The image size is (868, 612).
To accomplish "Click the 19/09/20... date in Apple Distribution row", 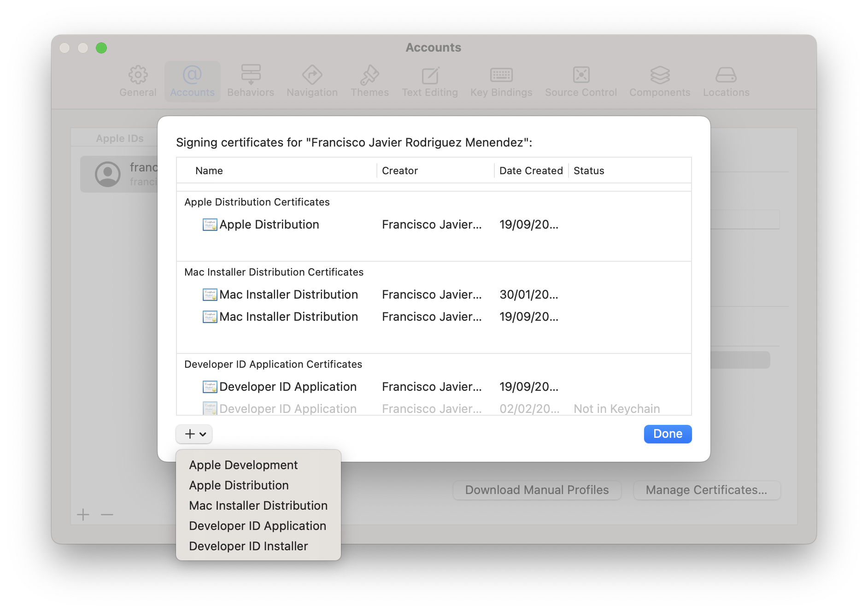I will tap(529, 225).
